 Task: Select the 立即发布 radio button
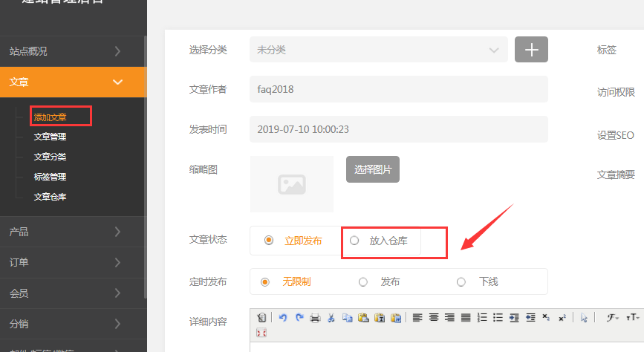point(269,241)
